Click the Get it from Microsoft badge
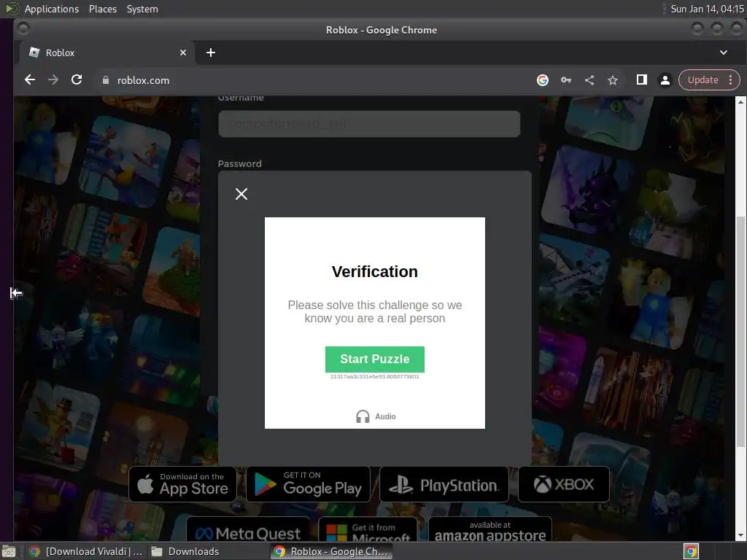 [368, 529]
